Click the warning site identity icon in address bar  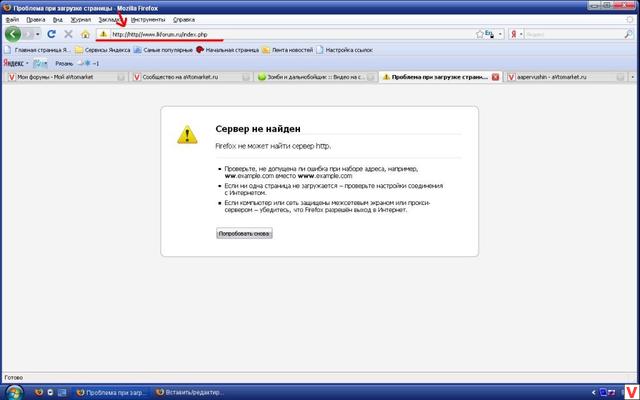[103, 34]
